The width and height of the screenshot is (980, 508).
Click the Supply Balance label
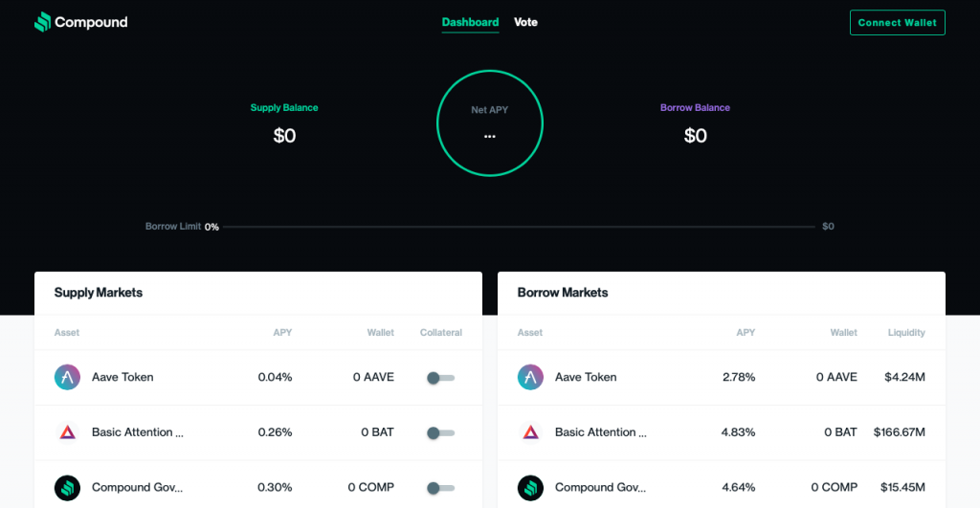click(284, 107)
